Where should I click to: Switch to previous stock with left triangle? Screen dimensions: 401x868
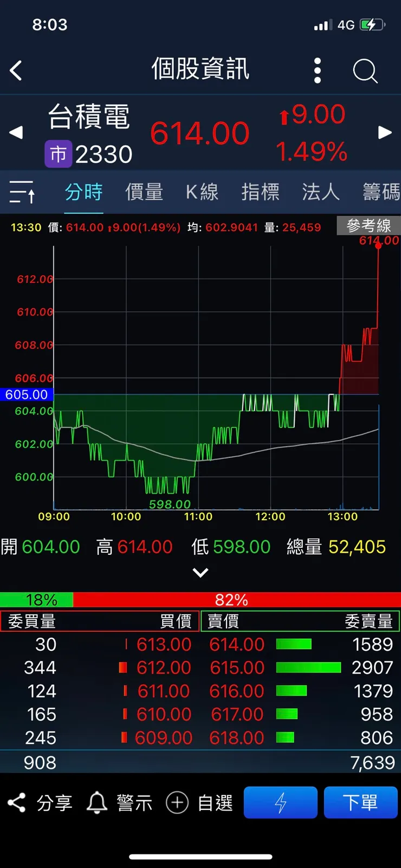(x=16, y=132)
